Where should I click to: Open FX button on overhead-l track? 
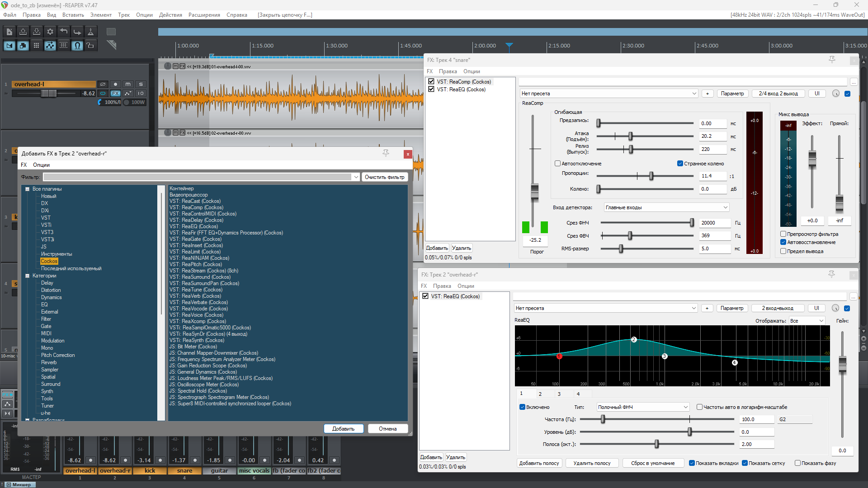point(116,94)
